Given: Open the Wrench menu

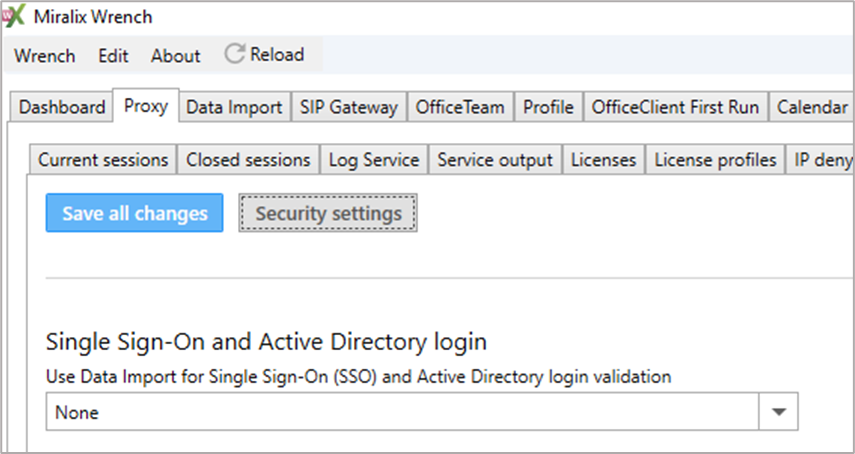Looking at the screenshot, I should 45,56.
